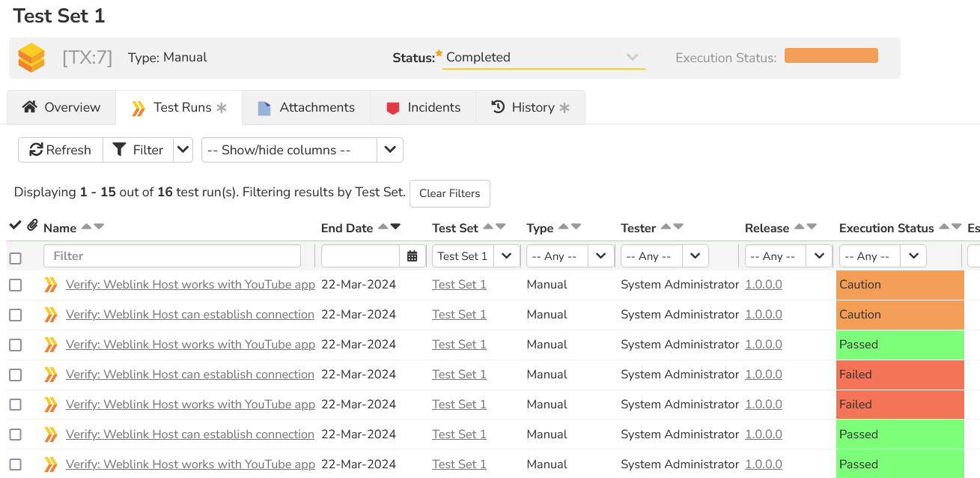Open the Status Completed dropdown
The image size is (980, 478).
[544, 58]
